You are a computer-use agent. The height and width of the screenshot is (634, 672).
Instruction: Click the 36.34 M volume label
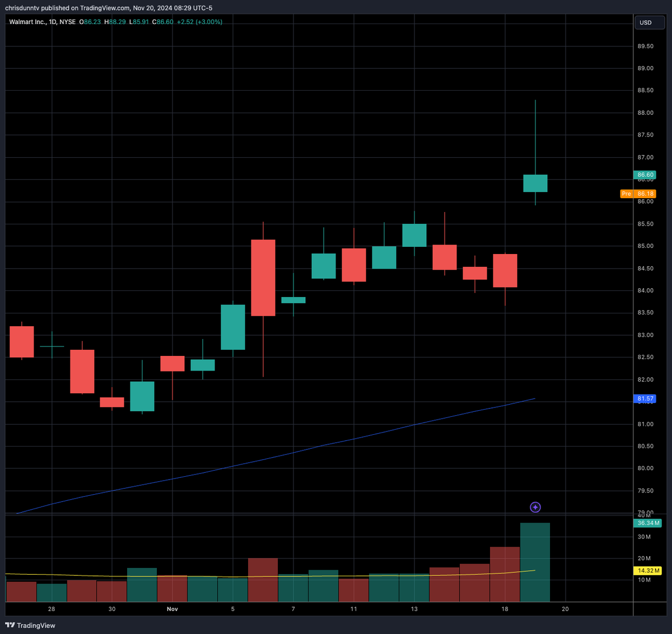coord(648,523)
